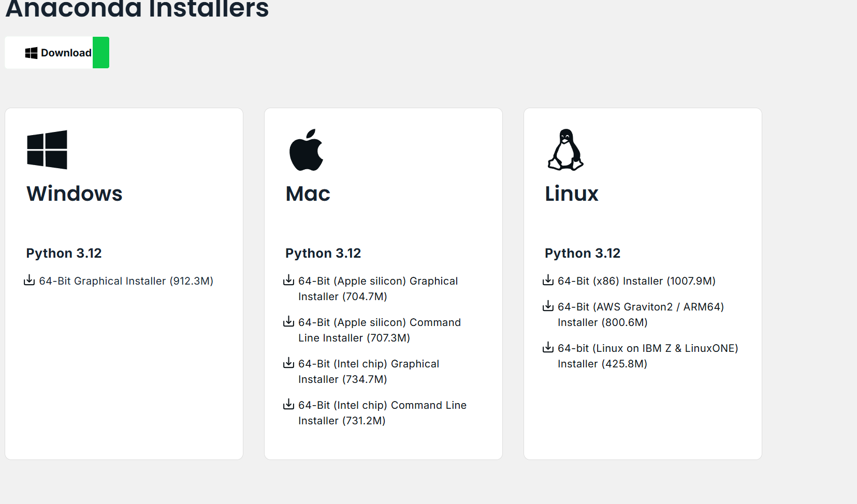Click download icon beside Apple silicon Command Line
Screen dimensions: 857x504
(x=289, y=321)
